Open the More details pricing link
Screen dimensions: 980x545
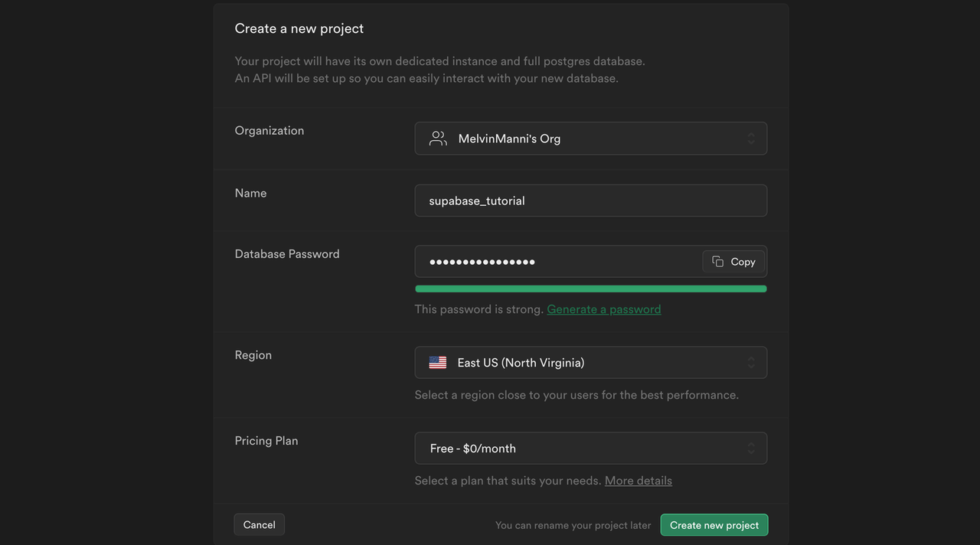coord(638,481)
